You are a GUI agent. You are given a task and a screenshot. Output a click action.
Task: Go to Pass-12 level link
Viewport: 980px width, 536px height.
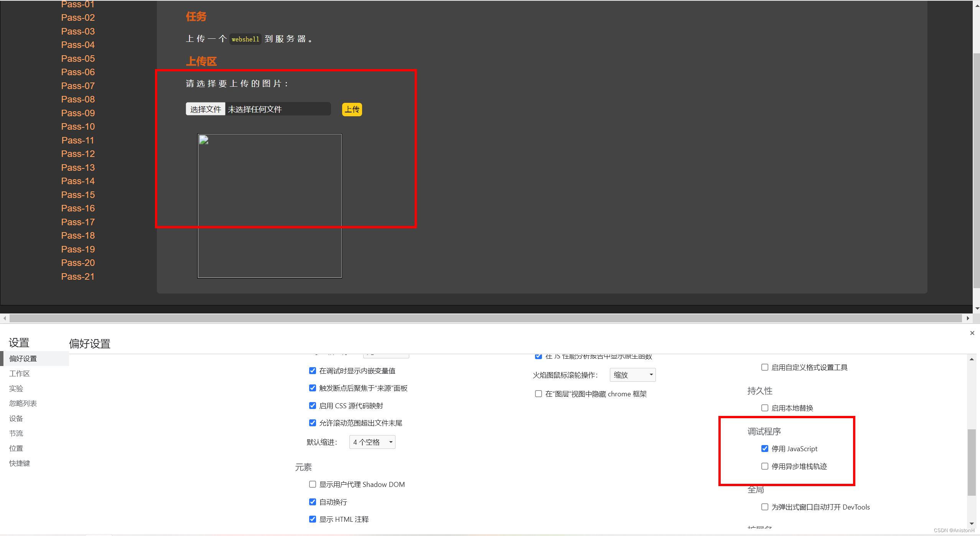tap(78, 154)
